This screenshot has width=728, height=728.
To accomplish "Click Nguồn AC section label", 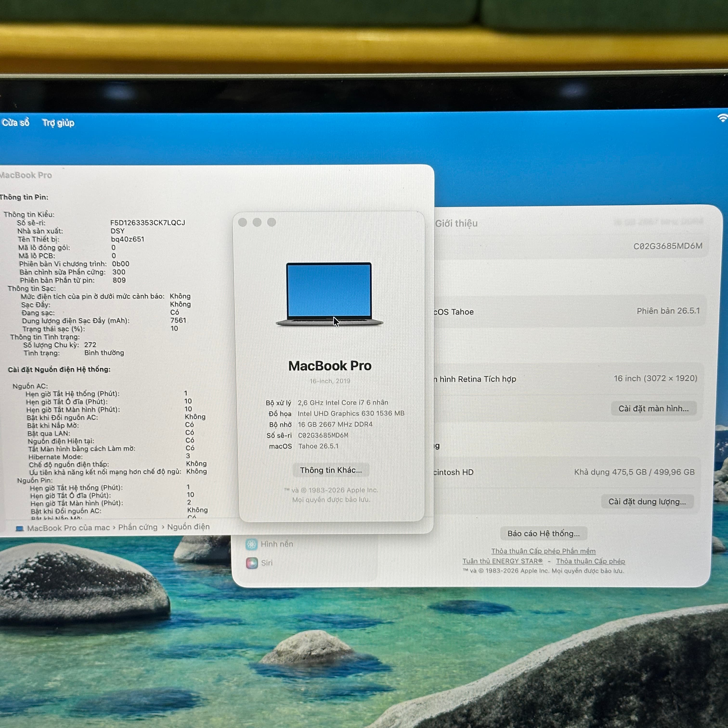I will (x=30, y=386).
